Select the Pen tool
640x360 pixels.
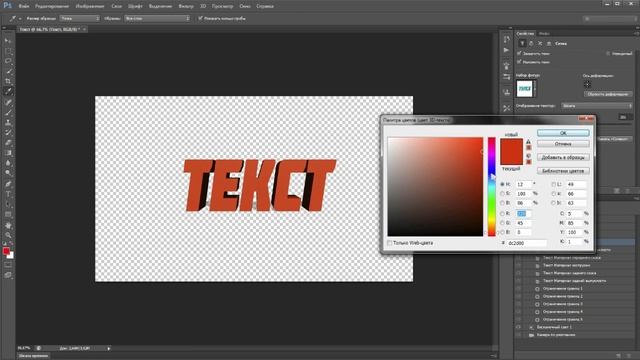click(8, 184)
